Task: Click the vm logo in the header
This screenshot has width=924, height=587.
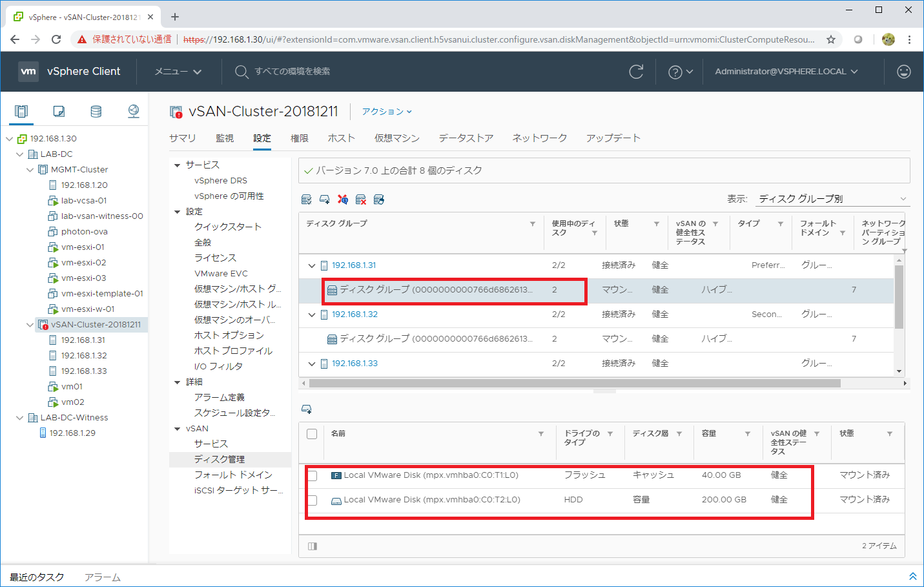Action: coord(28,71)
